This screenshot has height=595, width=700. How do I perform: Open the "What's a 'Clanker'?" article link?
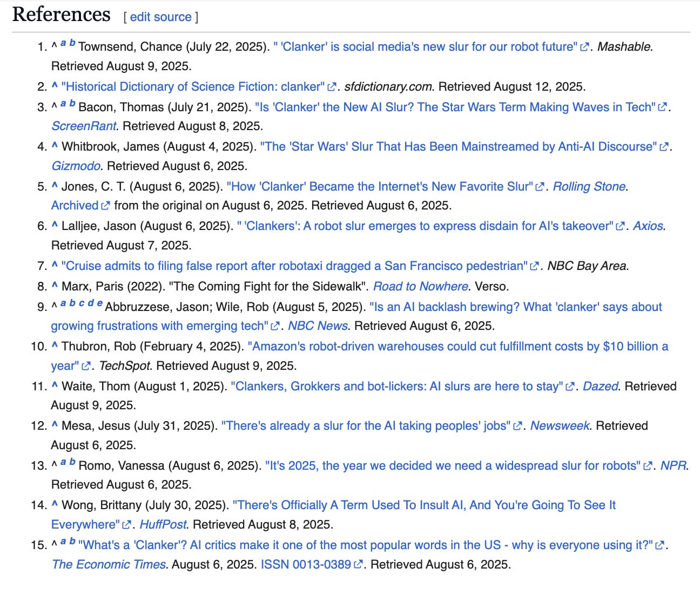tap(372, 545)
